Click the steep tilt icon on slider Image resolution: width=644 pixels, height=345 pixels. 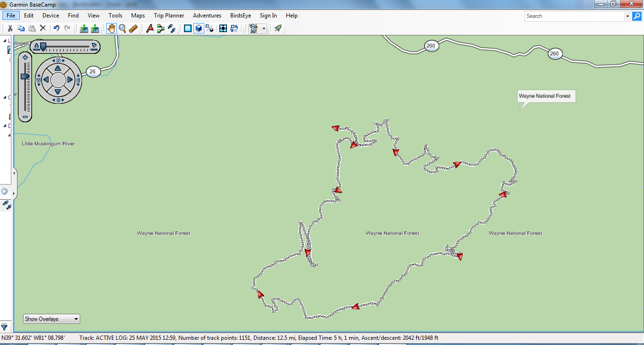pyautogui.click(x=94, y=46)
